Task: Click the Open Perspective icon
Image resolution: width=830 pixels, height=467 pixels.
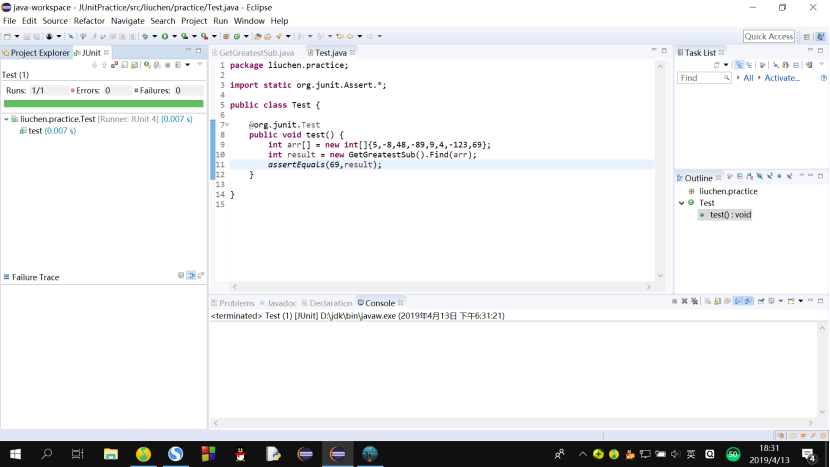Action: click(x=807, y=37)
